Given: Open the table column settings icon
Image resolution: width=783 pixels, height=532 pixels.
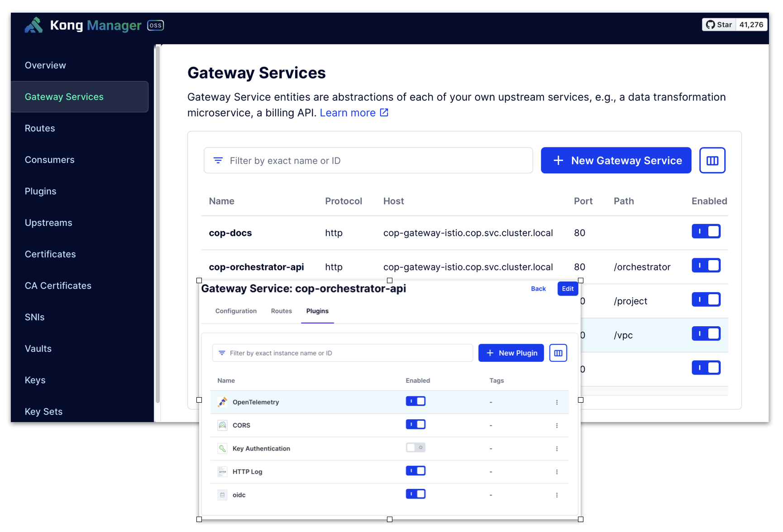Looking at the screenshot, I should pos(712,160).
